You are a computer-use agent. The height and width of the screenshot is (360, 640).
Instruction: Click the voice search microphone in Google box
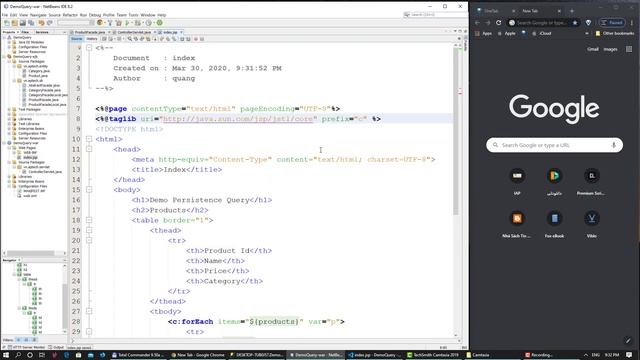click(x=613, y=145)
